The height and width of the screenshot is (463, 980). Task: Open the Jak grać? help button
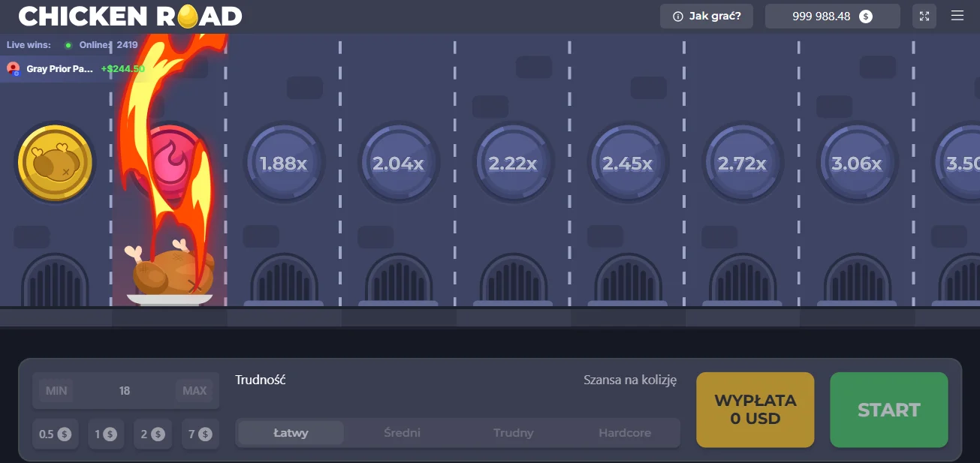(x=706, y=16)
